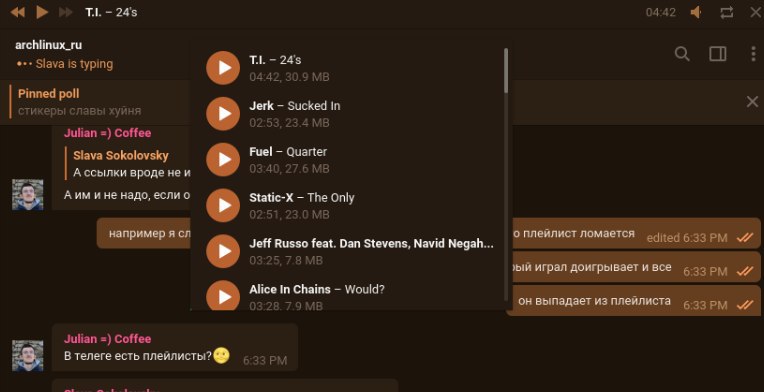Select the 'В телеге есть плейлисты?' message

pos(174,347)
